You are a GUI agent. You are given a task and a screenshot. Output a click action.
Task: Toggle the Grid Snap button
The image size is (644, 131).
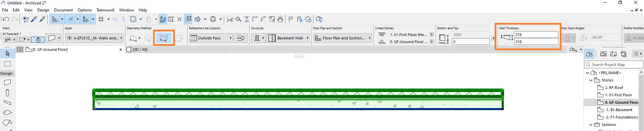pyautogui.click(x=101, y=19)
